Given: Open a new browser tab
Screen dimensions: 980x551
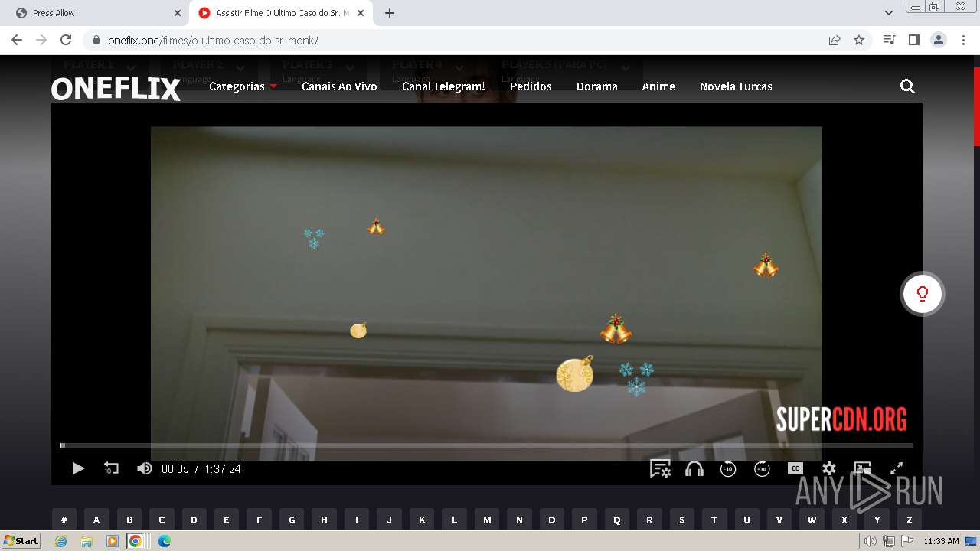Looking at the screenshot, I should click(390, 13).
